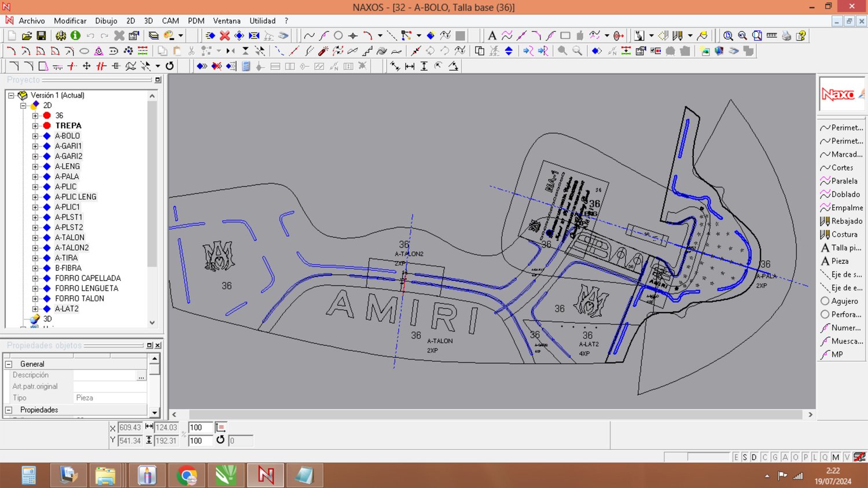This screenshot has height=488, width=868.
Task: Click the X coordinate input field
Action: [130, 428]
